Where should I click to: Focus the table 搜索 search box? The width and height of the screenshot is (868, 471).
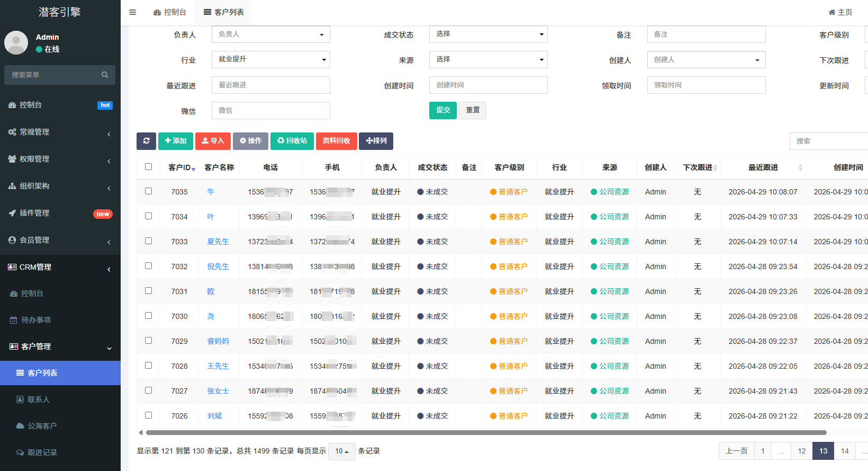coord(829,141)
